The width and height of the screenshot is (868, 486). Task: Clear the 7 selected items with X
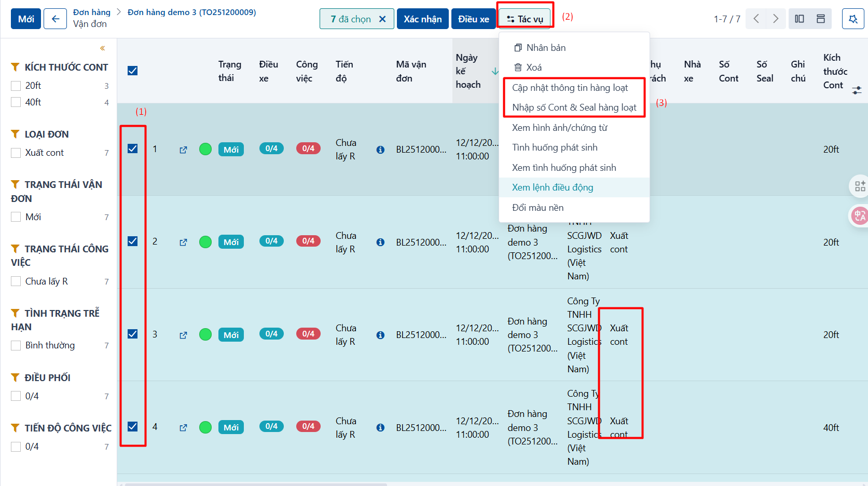[382, 19]
